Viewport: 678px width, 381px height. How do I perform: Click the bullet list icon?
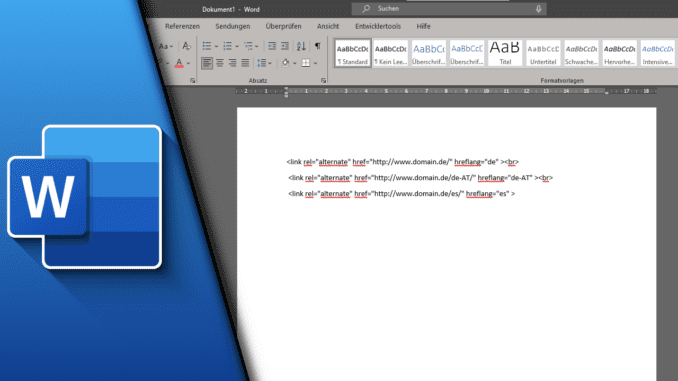click(x=207, y=46)
